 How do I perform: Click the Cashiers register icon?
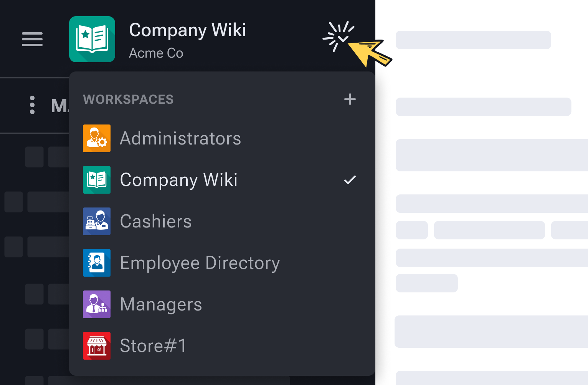click(97, 221)
